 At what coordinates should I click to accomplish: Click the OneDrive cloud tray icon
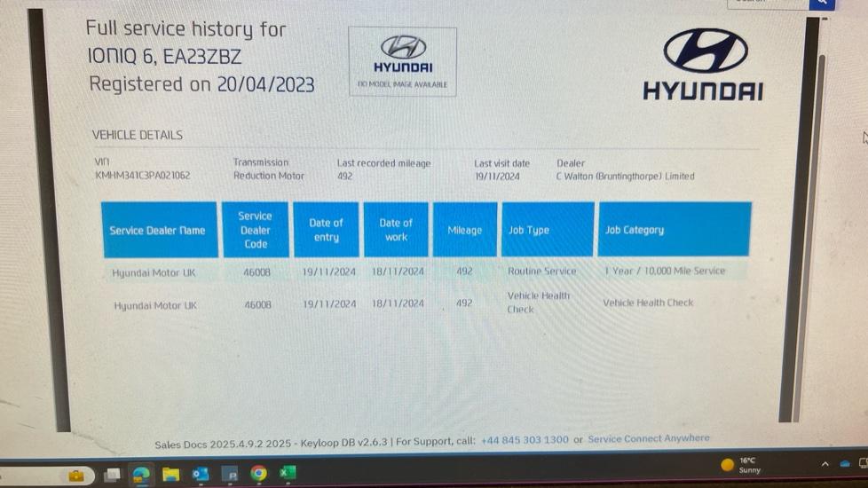pos(845,464)
